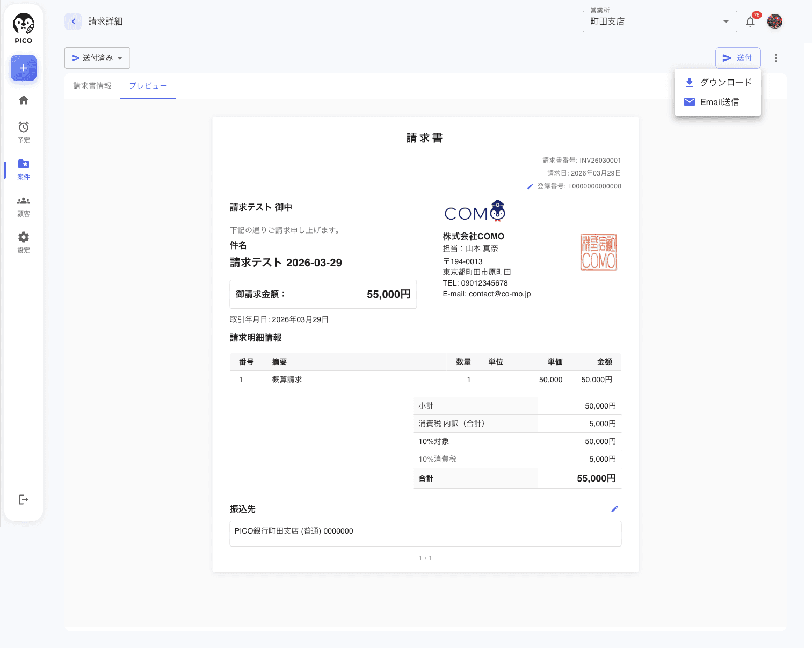Go back with the chevron arrow button
Image resolution: width=812 pixels, height=648 pixels.
point(73,21)
